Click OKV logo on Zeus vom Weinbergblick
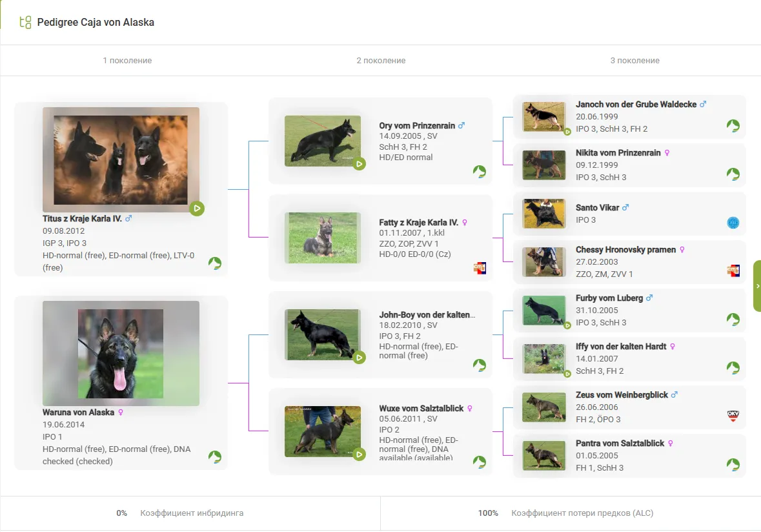 (733, 416)
